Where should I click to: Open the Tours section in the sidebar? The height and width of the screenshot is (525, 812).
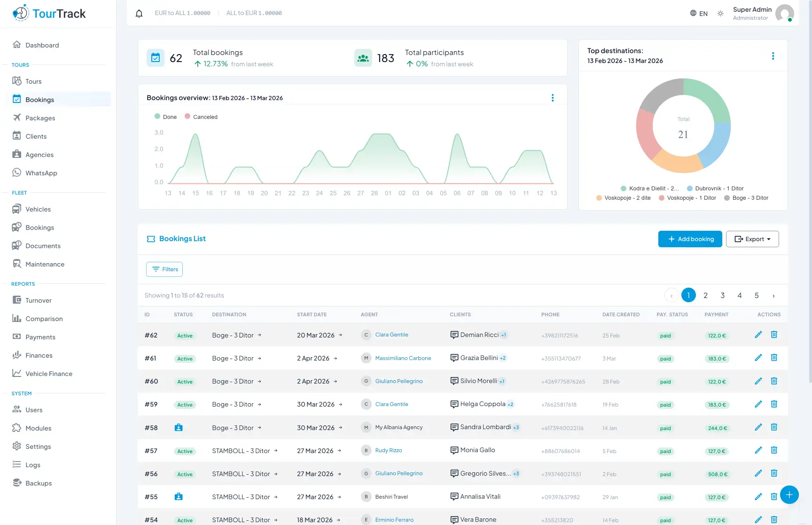pos(32,81)
